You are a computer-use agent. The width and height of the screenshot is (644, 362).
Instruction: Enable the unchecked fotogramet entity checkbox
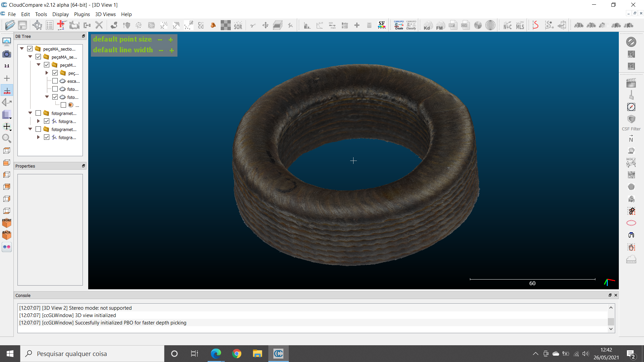(x=39, y=113)
